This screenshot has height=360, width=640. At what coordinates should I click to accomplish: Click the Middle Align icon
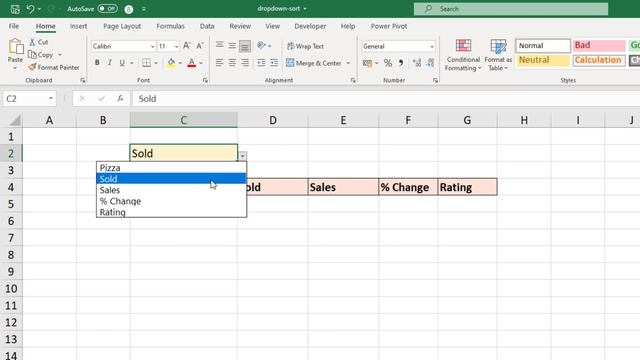pos(232,46)
